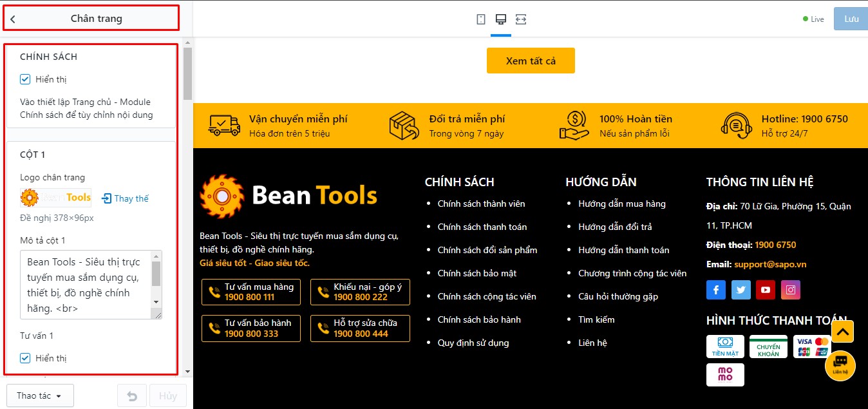Click the Facebook social icon
868x409 pixels.
[x=716, y=290]
